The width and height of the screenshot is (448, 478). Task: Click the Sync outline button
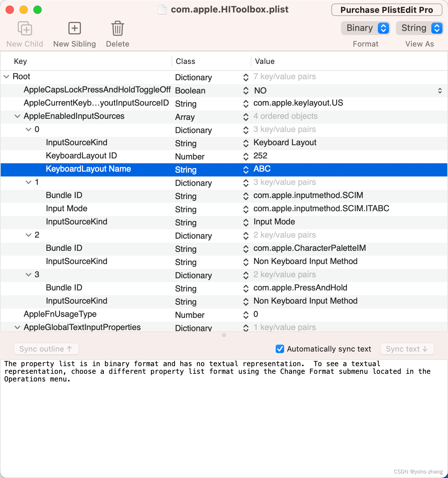(x=46, y=349)
